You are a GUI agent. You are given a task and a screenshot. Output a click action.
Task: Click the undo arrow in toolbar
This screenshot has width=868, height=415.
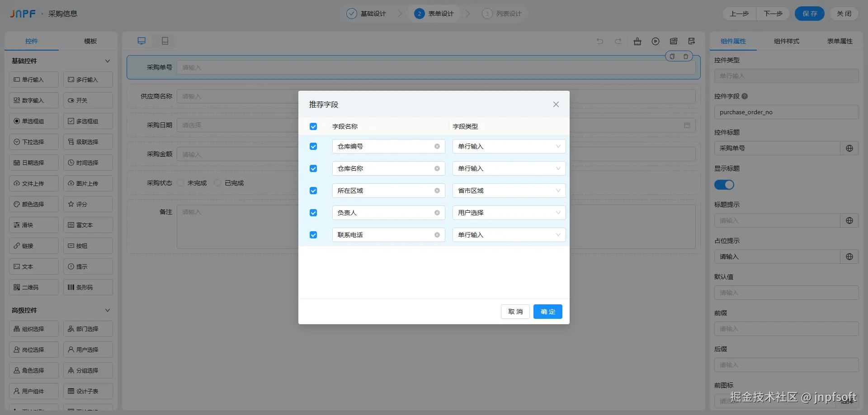(600, 41)
